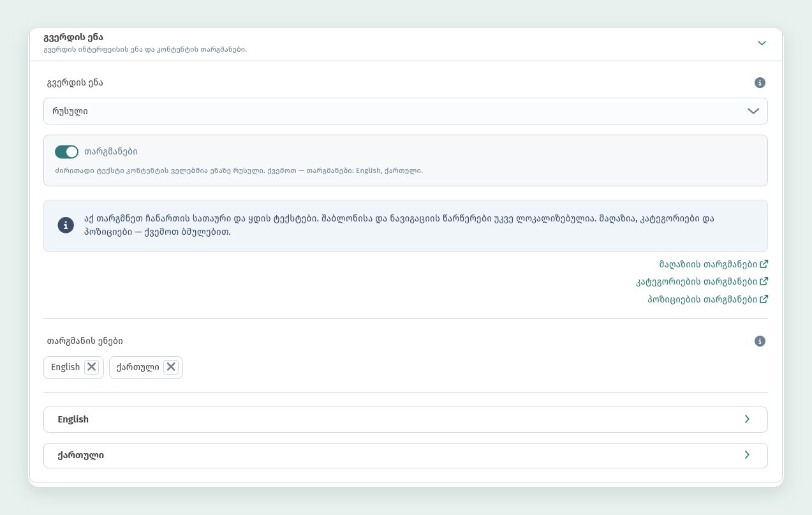The image size is (812, 515).
Task: Collapse the გვერდის ენა section chevron
Action: 762,43
